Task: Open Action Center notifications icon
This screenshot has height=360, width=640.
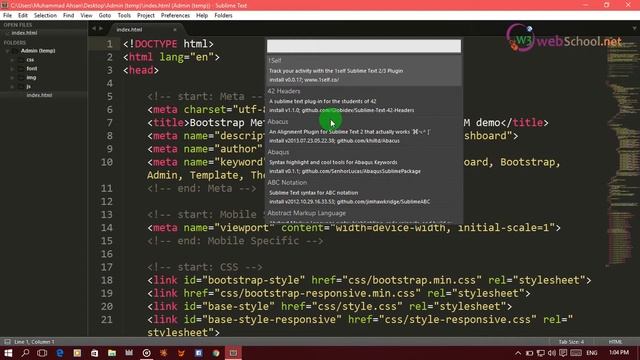Action: coord(563,353)
